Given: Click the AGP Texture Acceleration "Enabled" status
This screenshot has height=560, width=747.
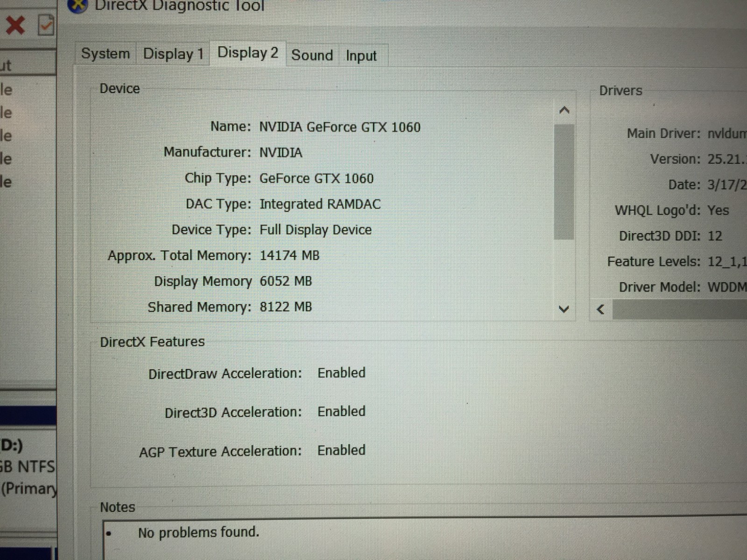Looking at the screenshot, I should 341,450.
